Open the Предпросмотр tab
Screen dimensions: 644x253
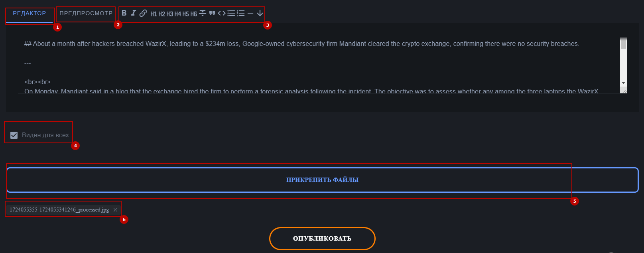point(86,14)
